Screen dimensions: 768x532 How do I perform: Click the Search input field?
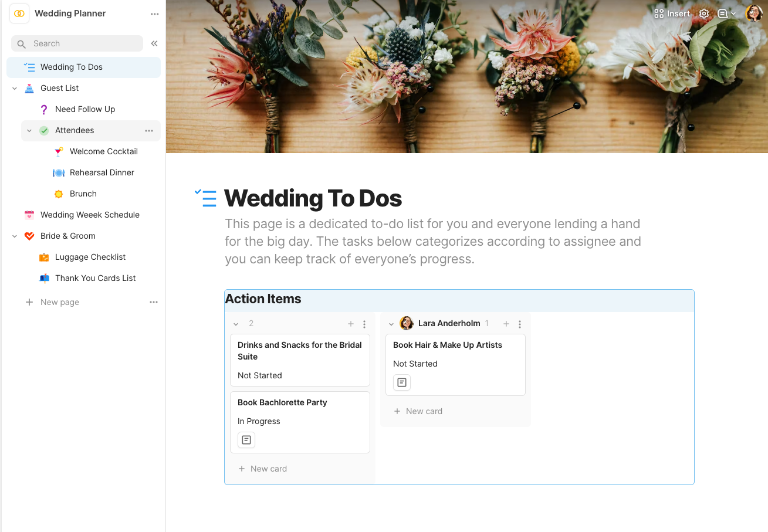click(x=77, y=43)
